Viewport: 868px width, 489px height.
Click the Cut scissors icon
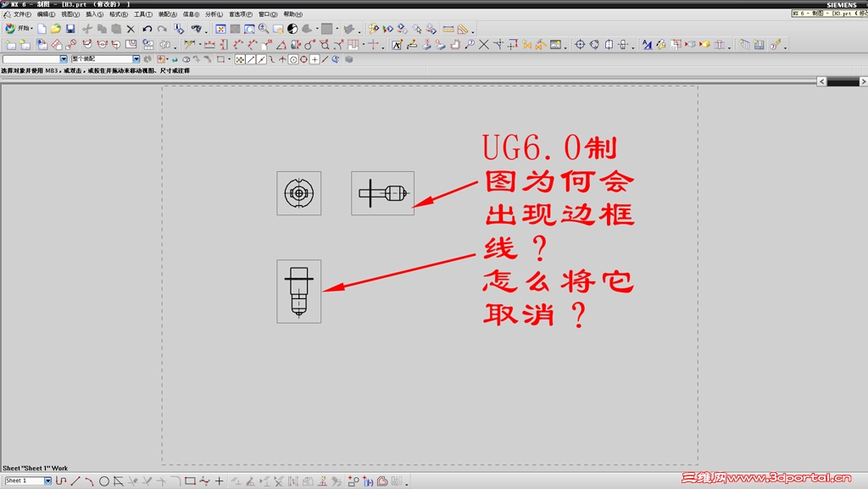[87, 29]
